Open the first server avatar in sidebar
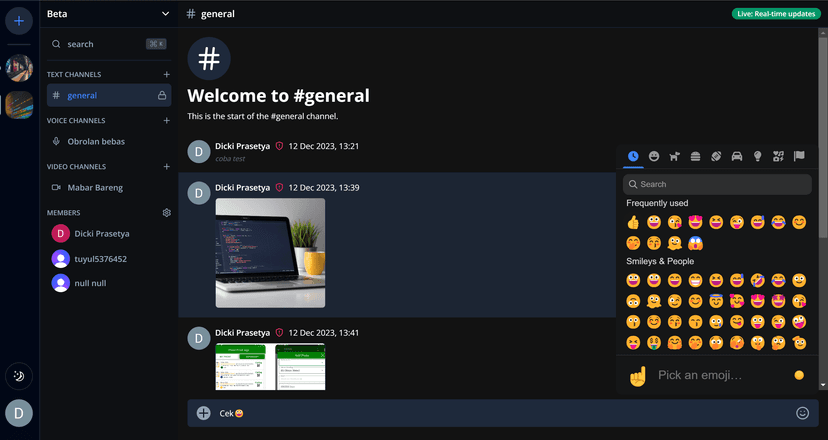 coord(19,68)
